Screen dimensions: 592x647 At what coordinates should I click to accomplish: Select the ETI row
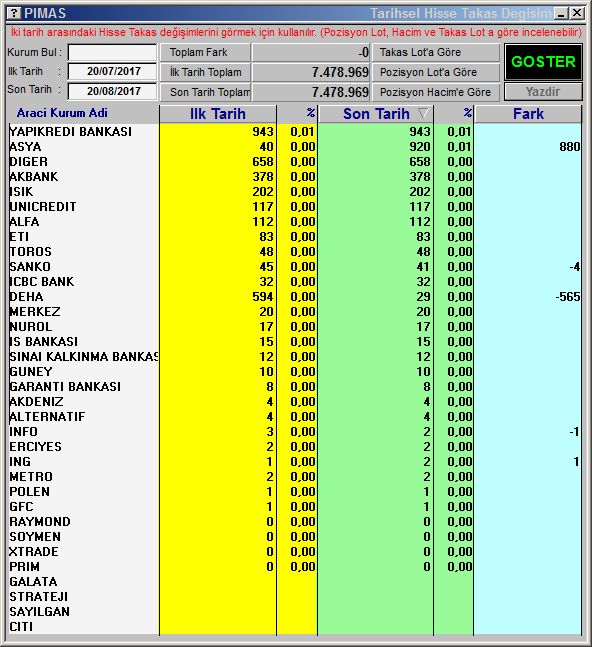point(295,236)
